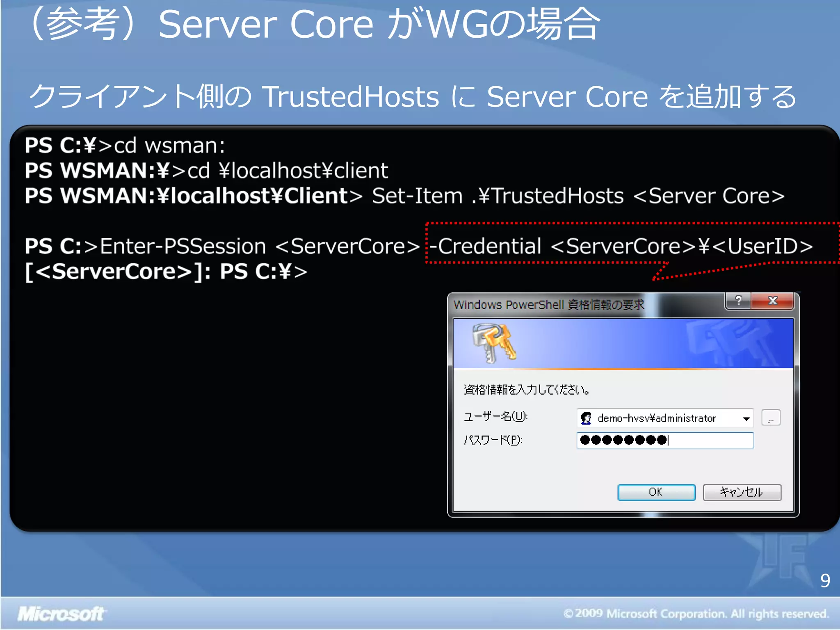Viewport: 840px width, 630px height.
Task: Click the slide title '(参考) Server Core がWGの場合'
Action: (314, 24)
